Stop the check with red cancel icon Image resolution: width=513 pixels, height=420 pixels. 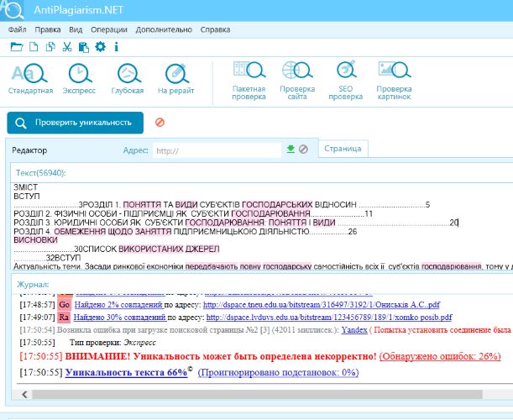coord(160,123)
